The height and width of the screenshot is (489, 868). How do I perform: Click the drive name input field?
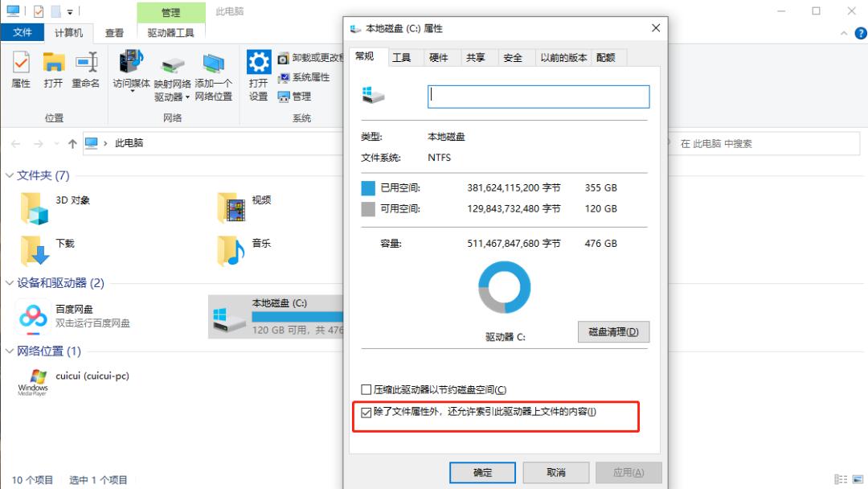[x=538, y=97]
